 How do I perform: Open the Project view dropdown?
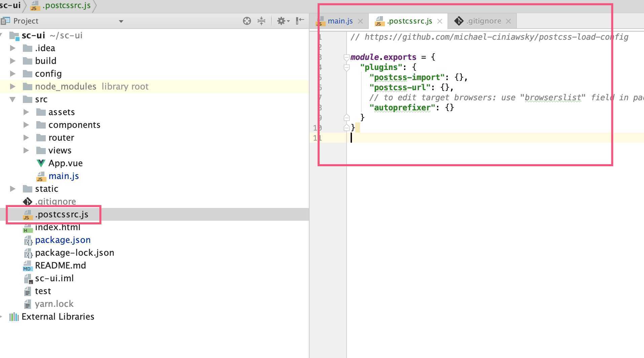pyautogui.click(x=121, y=22)
